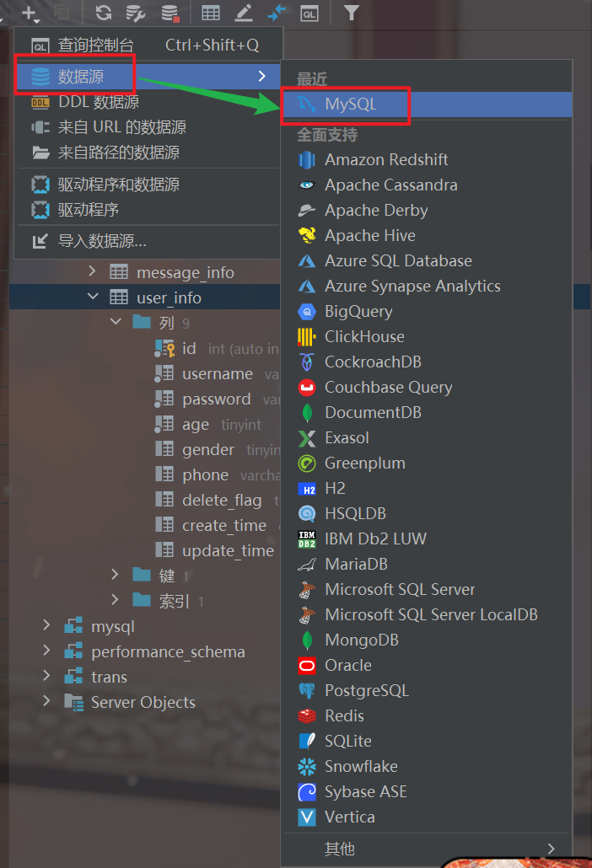Expand the trans schema node
592x868 pixels.
(46, 676)
